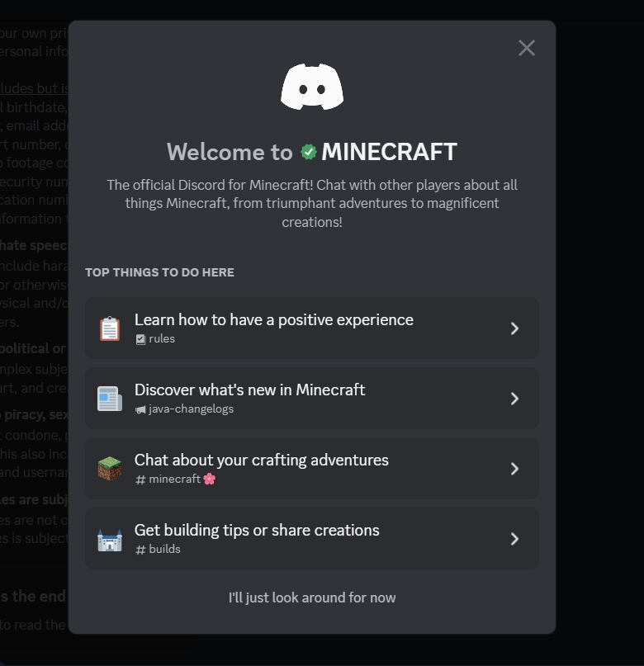This screenshot has width=644, height=666.
Task: Open the clipboard icon for rules
Action: click(110, 328)
